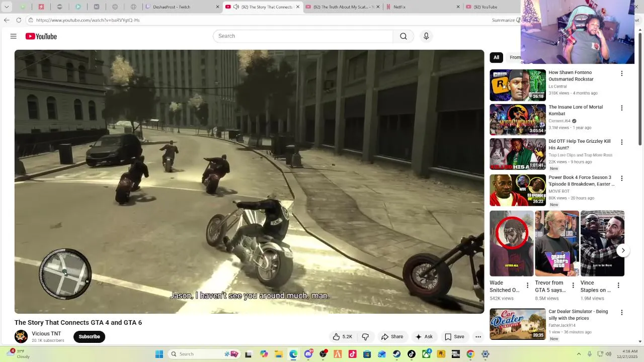The image size is (644, 362).
Task: Close the DeshaeFrost Twitch tab
Action: pyautogui.click(x=217, y=7)
